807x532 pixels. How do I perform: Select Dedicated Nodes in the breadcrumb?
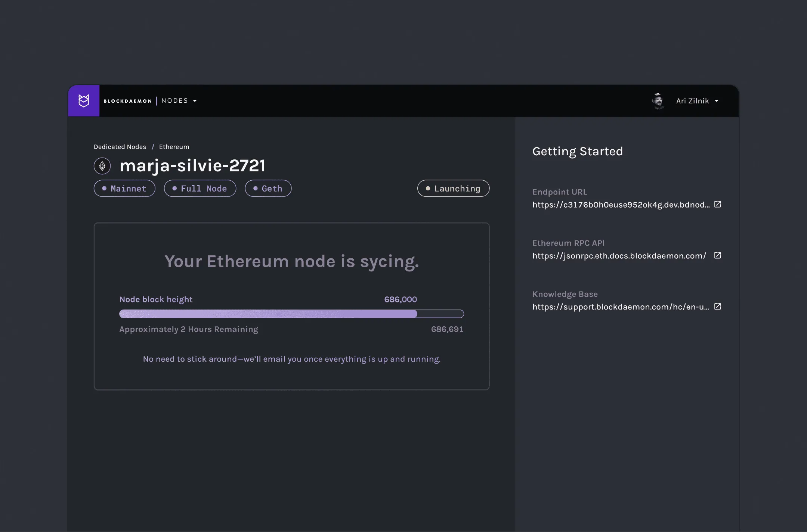pos(120,146)
